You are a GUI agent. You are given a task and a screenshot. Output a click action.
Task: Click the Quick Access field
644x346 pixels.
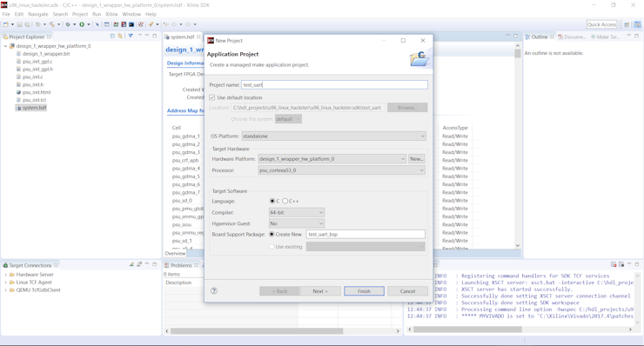(x=601, y=24)
